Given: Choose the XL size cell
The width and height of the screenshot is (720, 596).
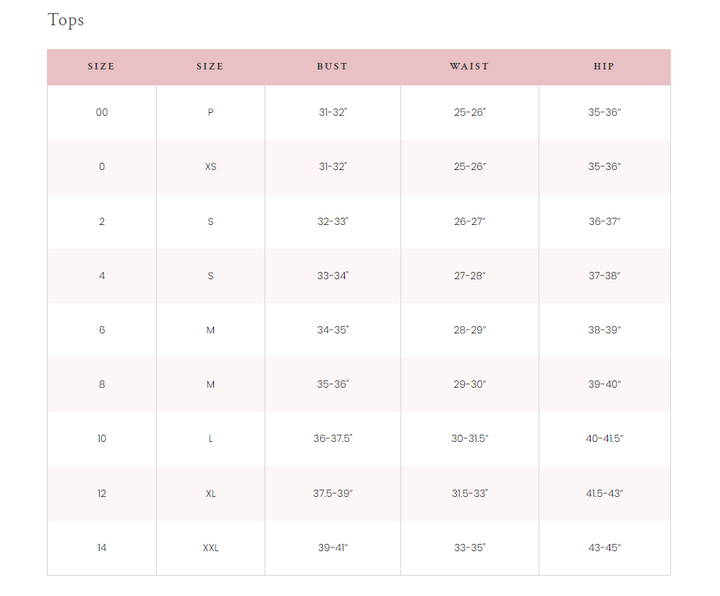Looking at the screenshot, I should tap(210, 494).
